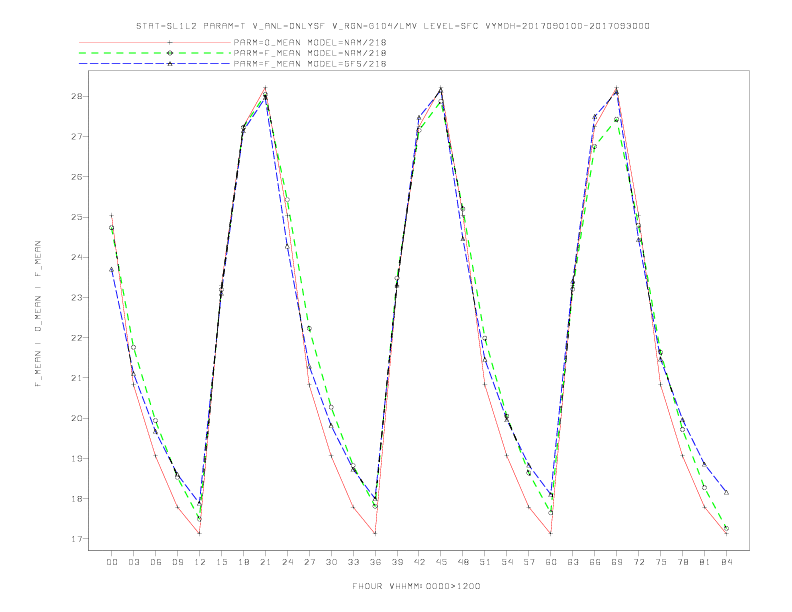Click x-axis forecast hour label 00
The height and width of the screenshot is (612, 792).
tap(112, 562)
